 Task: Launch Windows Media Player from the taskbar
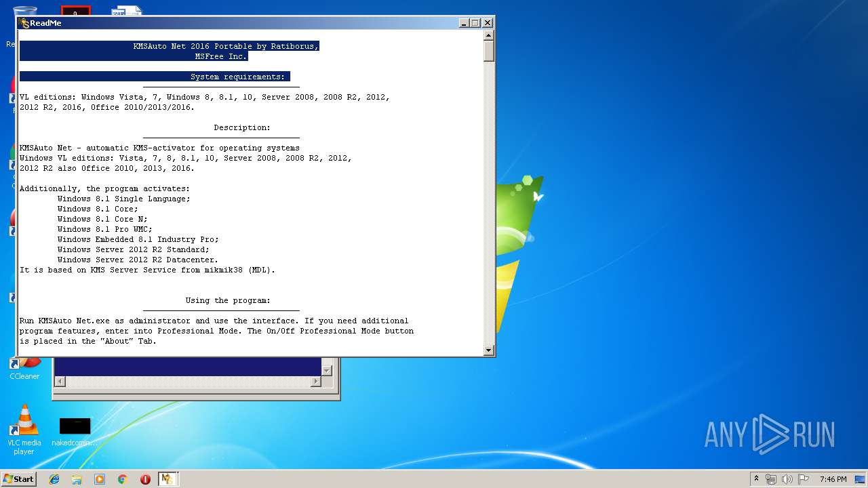pos(100,479)
